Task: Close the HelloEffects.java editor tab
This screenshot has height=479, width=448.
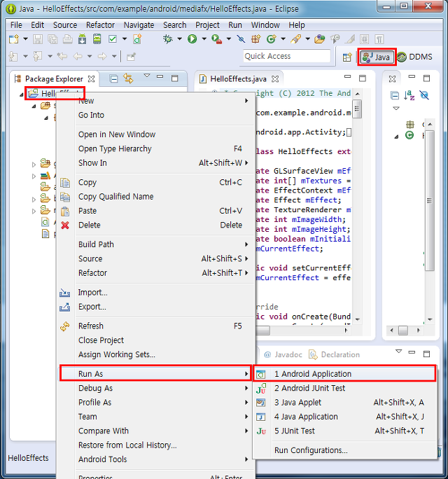Action: 275,79
